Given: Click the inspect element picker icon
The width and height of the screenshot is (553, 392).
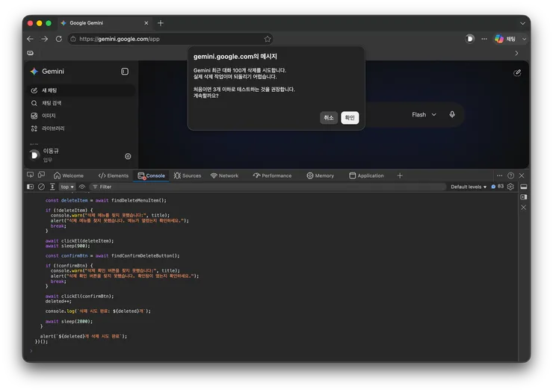Looking at the screenshot, I should pos(31,175).
